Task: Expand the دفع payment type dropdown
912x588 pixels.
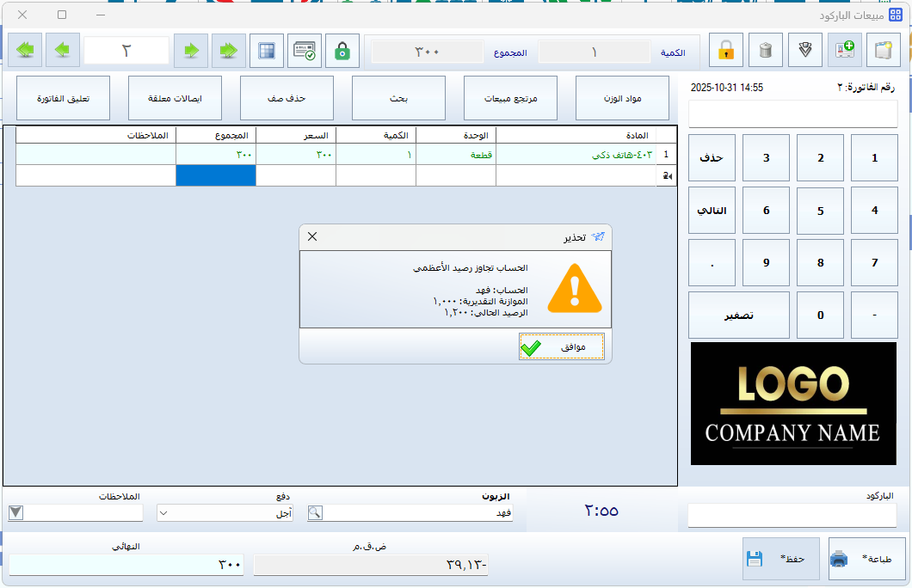Action: [x=164, y=513]
